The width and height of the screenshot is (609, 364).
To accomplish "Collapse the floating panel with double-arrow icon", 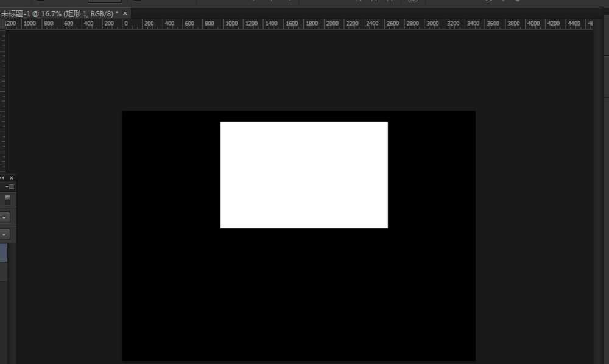I will [x=2, y=178].
